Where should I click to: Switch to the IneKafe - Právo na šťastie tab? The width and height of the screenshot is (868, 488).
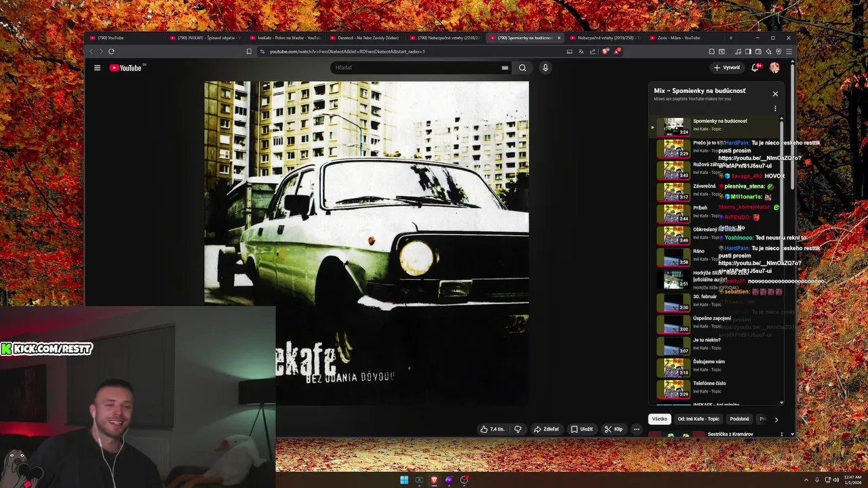tap(285, 38)
